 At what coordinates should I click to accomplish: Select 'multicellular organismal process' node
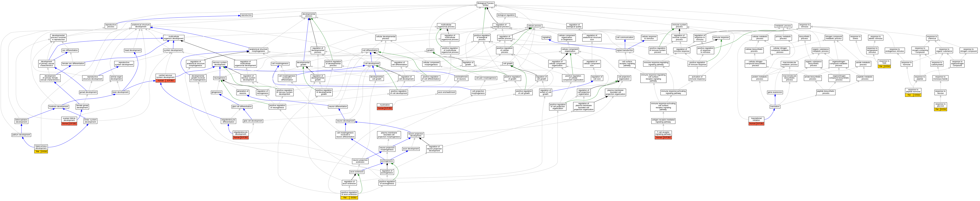[446, 26]
